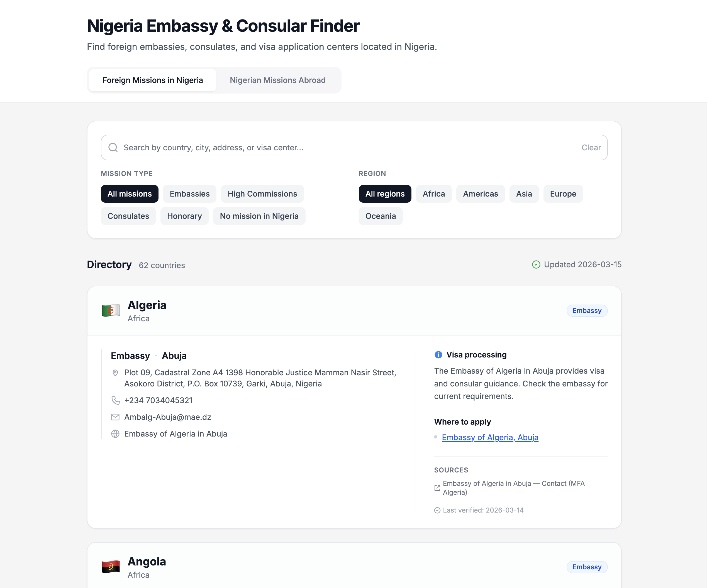Click the external link icon under Sources
707x588 pixels.
pyautogui.click(x=437, y=488)
